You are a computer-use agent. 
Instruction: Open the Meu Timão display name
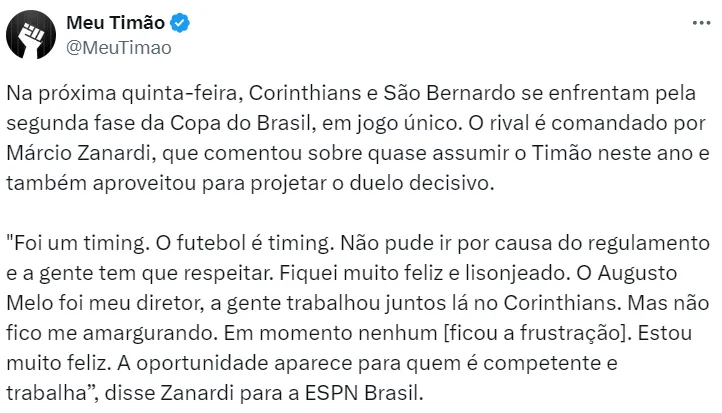[x=117, y=24]
